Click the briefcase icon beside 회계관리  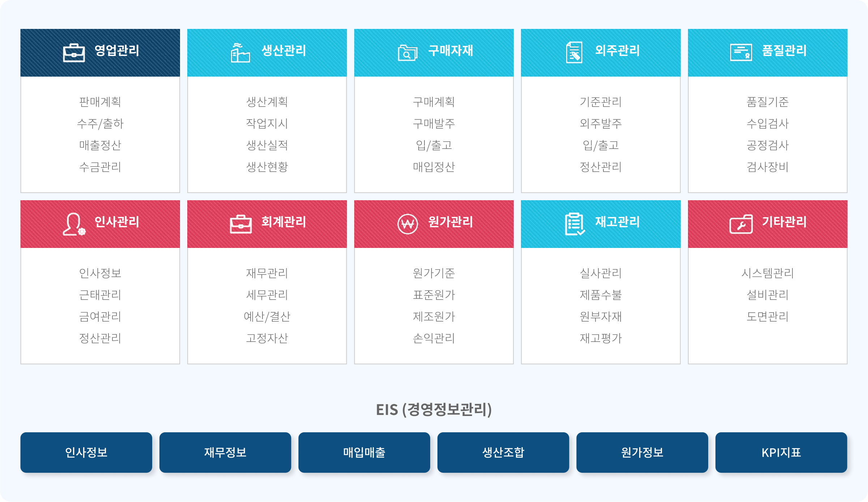click(241, 224)
